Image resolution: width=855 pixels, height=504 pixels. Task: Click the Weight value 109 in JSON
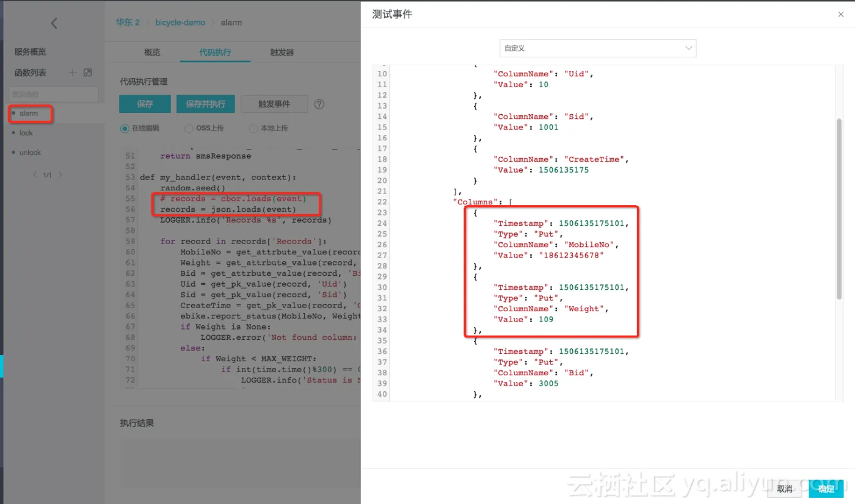[546, 319]
